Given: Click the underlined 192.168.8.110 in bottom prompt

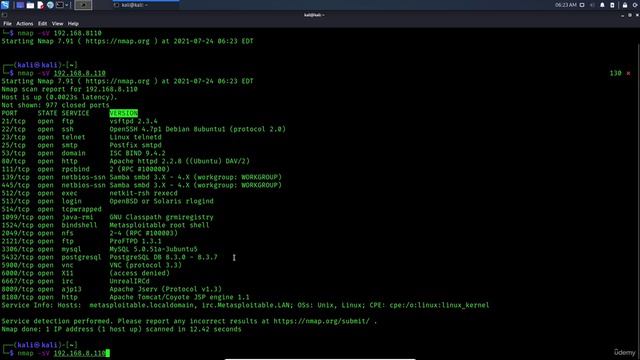Looking at the screenshot, I should tap(80, 353).
